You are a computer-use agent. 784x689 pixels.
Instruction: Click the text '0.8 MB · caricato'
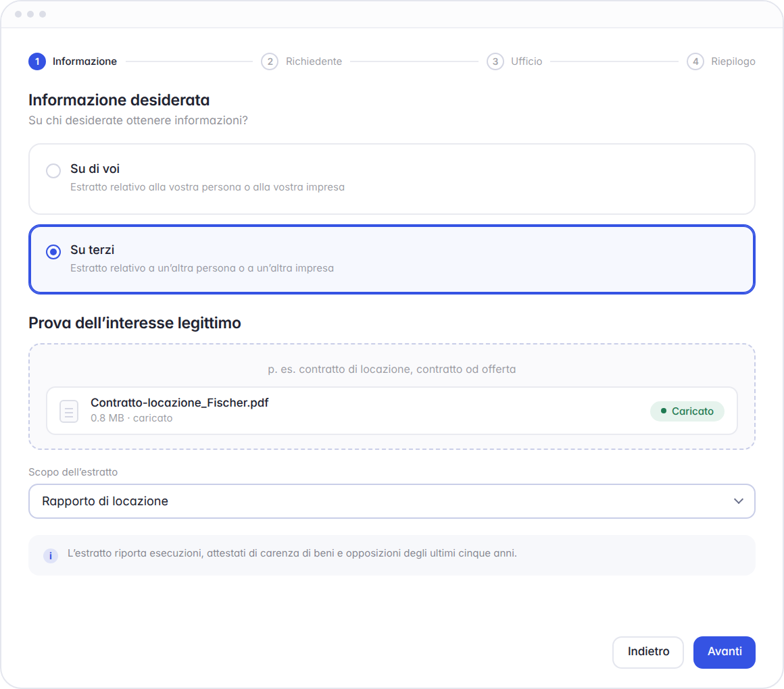[132, 418]
